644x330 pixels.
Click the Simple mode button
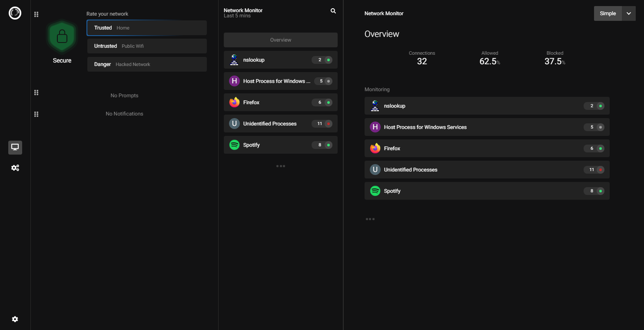608,13
